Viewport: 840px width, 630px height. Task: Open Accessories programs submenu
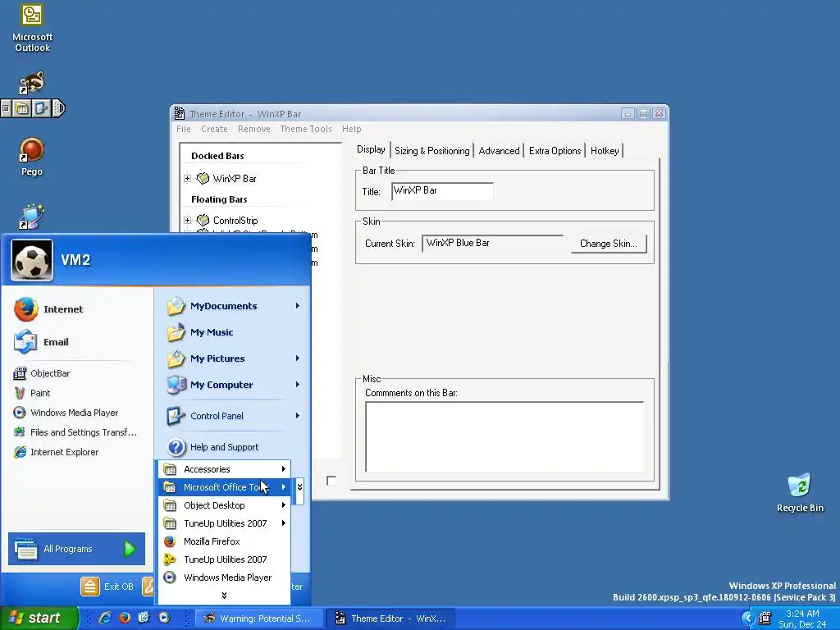(225, 469)
